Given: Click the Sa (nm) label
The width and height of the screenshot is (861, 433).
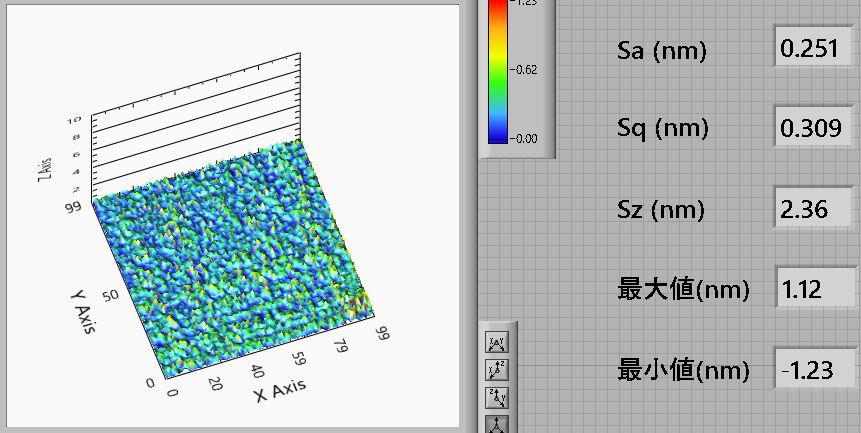Looking at the screenshot, I should (x=662, y=51).
